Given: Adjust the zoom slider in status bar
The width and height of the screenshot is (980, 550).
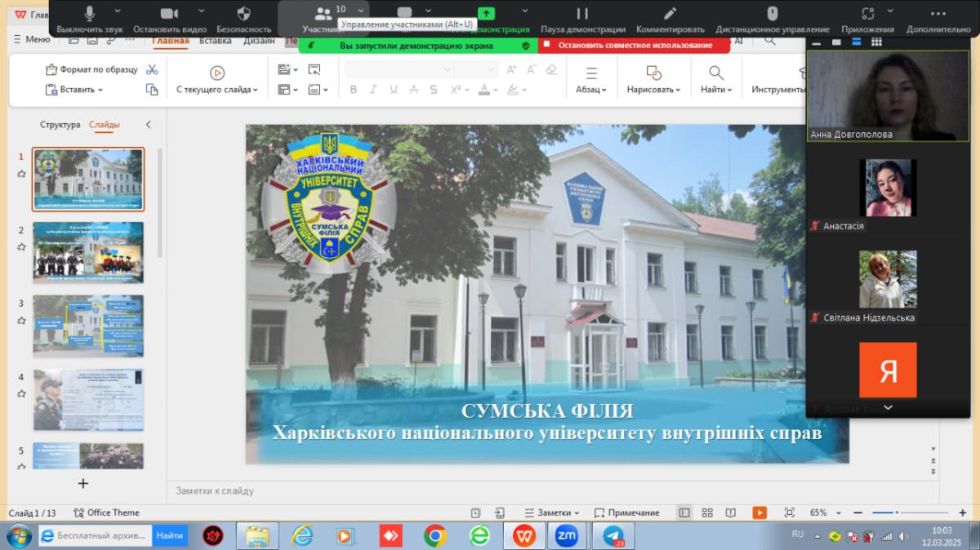Looking at the screenshot, I should point(897,512).
